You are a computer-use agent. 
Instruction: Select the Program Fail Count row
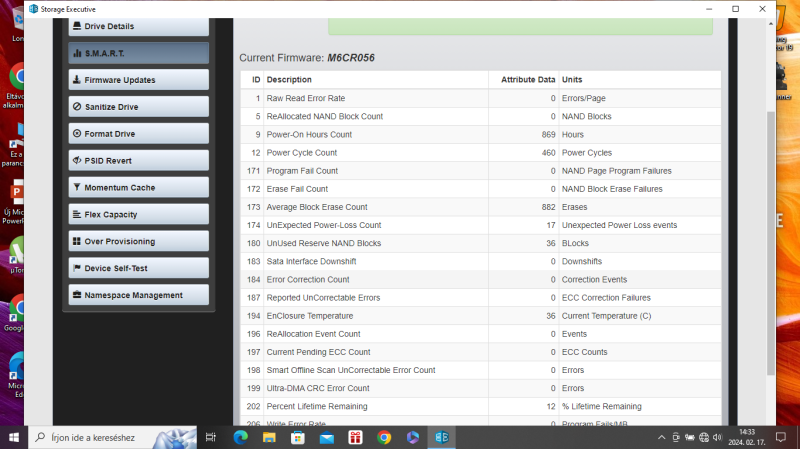(481, 171)
